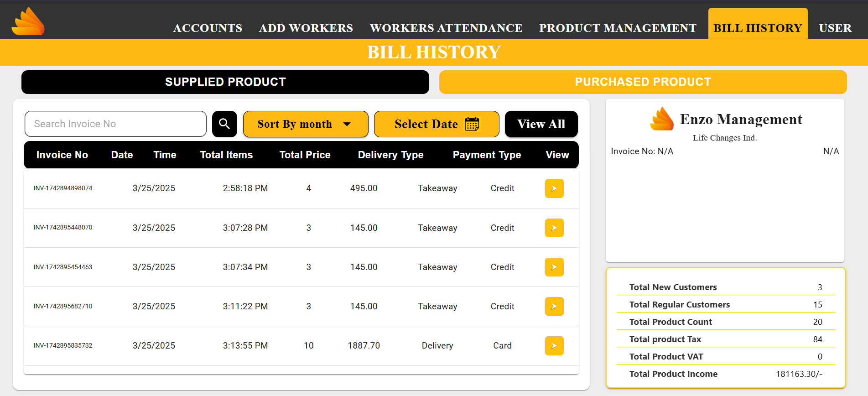Open view arrow for invoice INV-1742895835732
This screenshot has width=868, height=396.
pos(554,346)
